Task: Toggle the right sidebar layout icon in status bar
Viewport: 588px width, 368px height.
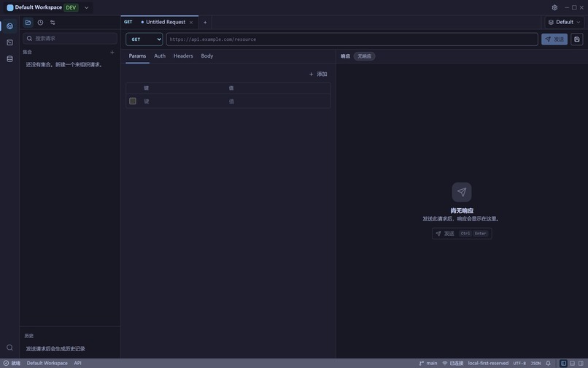Action: (x=581, y=363)
